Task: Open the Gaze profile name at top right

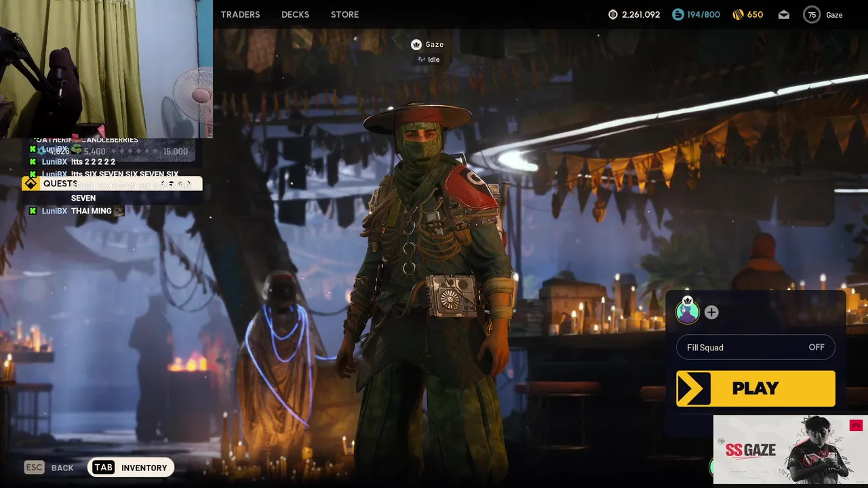Action: 834,15
